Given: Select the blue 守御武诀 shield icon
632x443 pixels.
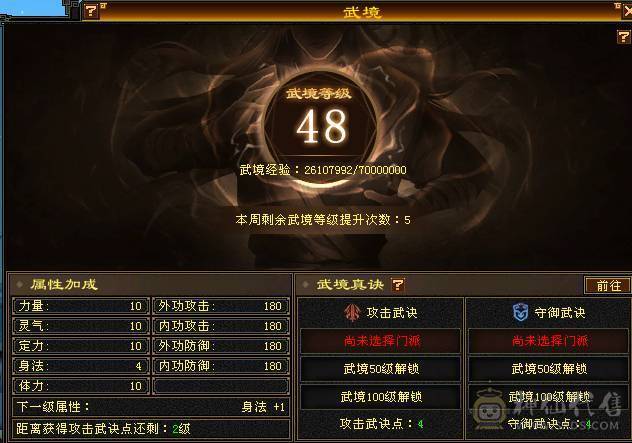Looking at the screenshot, I should tap(521, 312).
